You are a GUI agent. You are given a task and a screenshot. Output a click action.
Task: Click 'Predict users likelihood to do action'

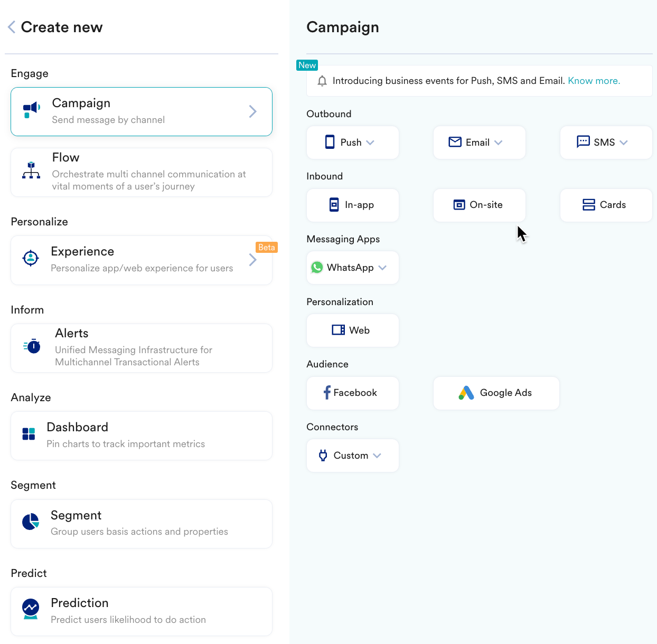(128, 620)
